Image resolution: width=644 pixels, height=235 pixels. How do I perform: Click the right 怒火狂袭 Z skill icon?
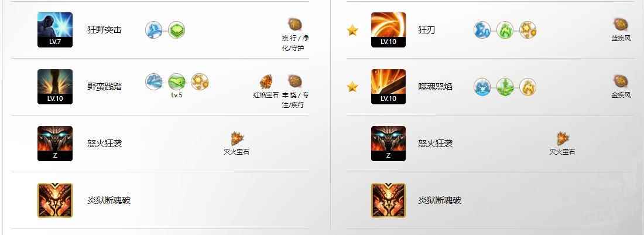tap(389, 144)
